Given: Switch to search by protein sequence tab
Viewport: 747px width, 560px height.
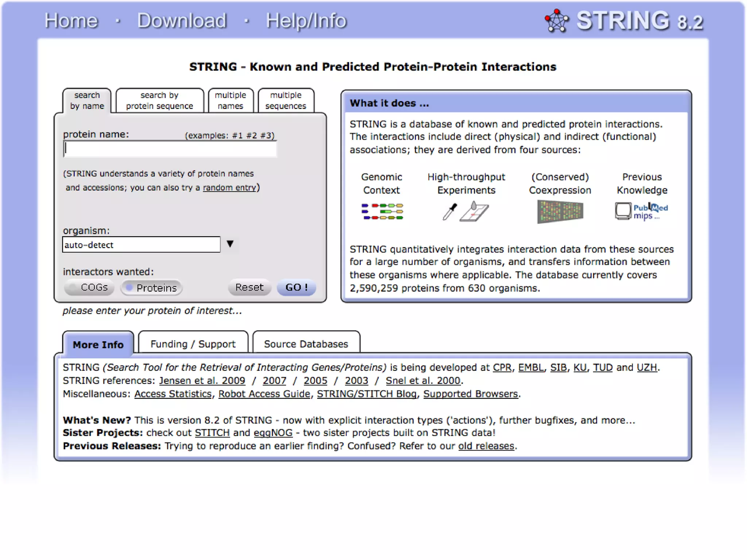Looking at the screenshot, I should (159, 101).
